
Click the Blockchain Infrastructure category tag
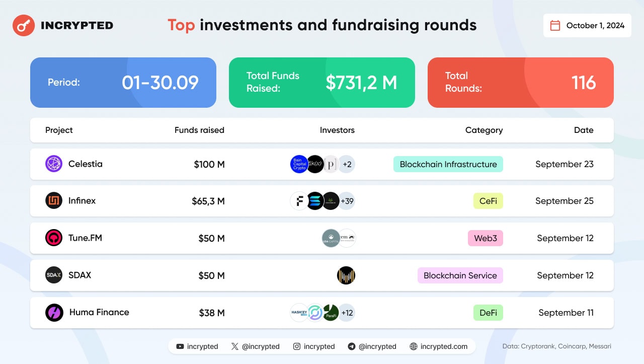click(x=448, y=164)
